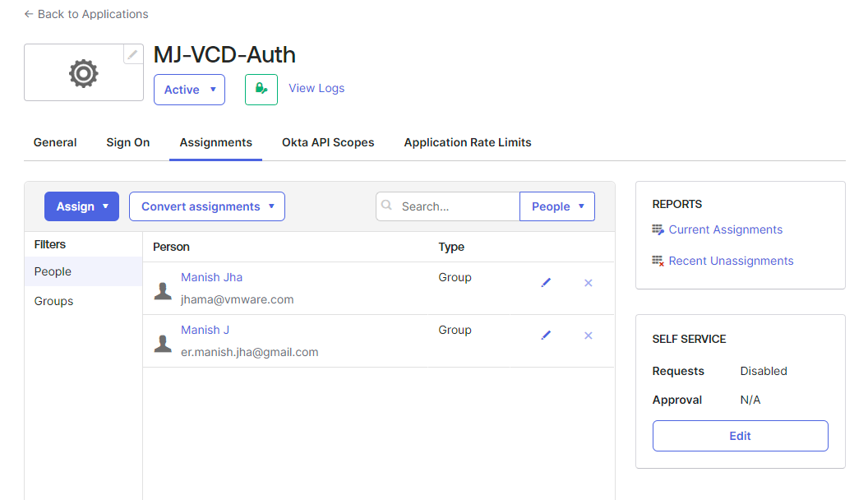Go to Application Rate Limits tab

[x=467, y=142]
